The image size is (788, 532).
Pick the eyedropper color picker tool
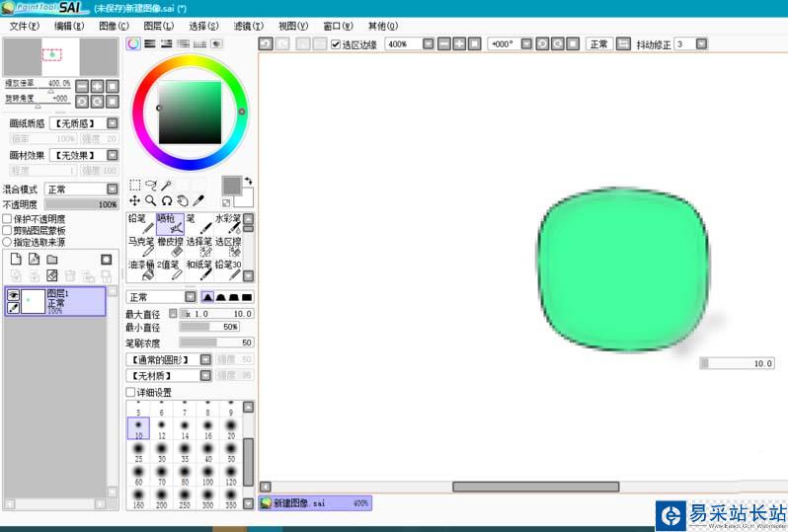(x=198, y=201)
